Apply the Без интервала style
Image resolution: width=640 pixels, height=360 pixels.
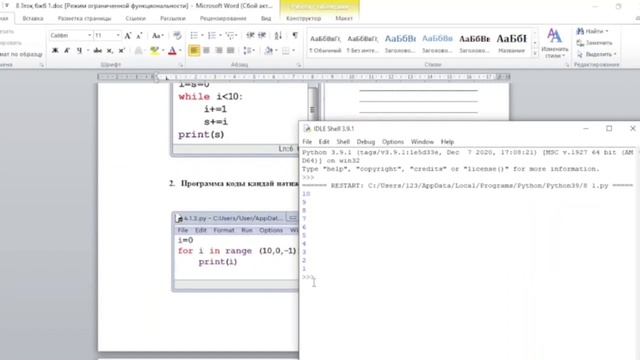click(x=362, y=43)
